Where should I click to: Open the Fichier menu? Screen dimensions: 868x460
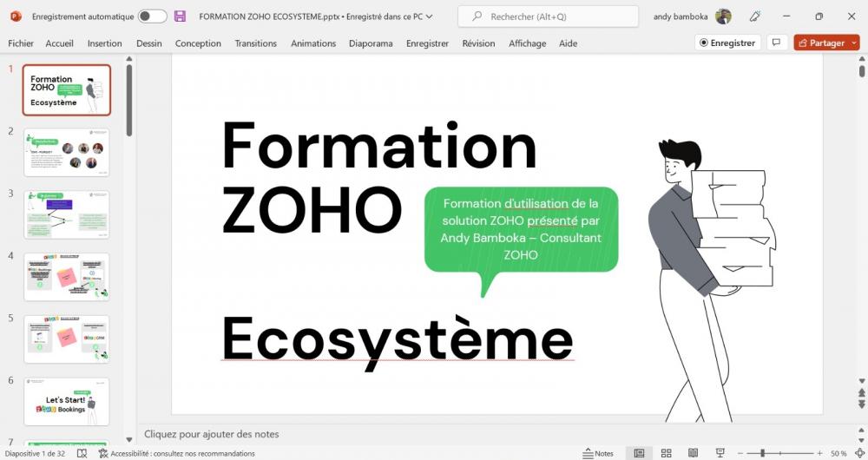[21, 43]
